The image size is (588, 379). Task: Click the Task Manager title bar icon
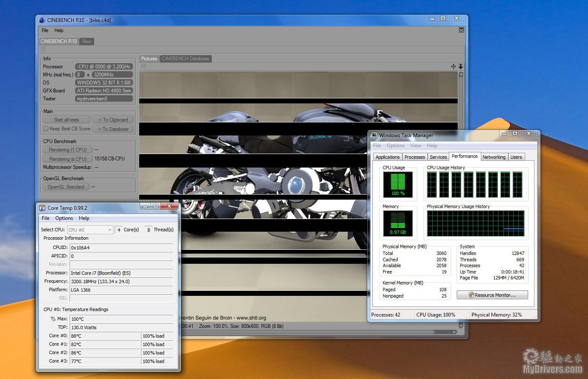pyautogui.click(x=374, y=135)
